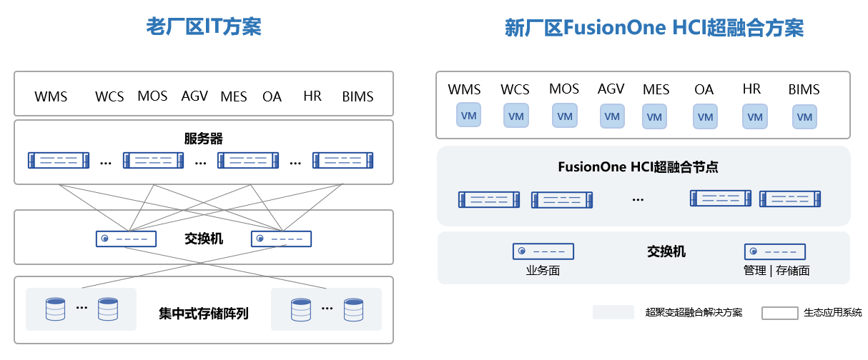Screen dimensions: 868x360
Task: Pick the VM icon below HR
Action: point(754,116)
